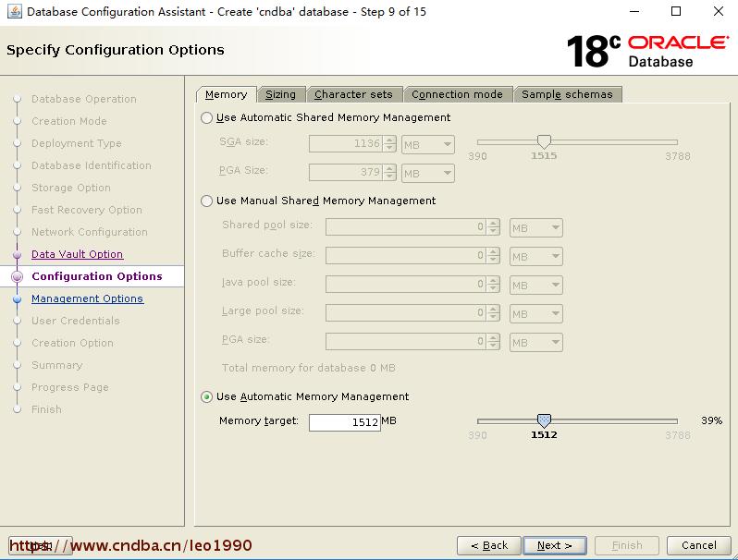Click the SGA size spinner arrows

click(x=389, y=144)
